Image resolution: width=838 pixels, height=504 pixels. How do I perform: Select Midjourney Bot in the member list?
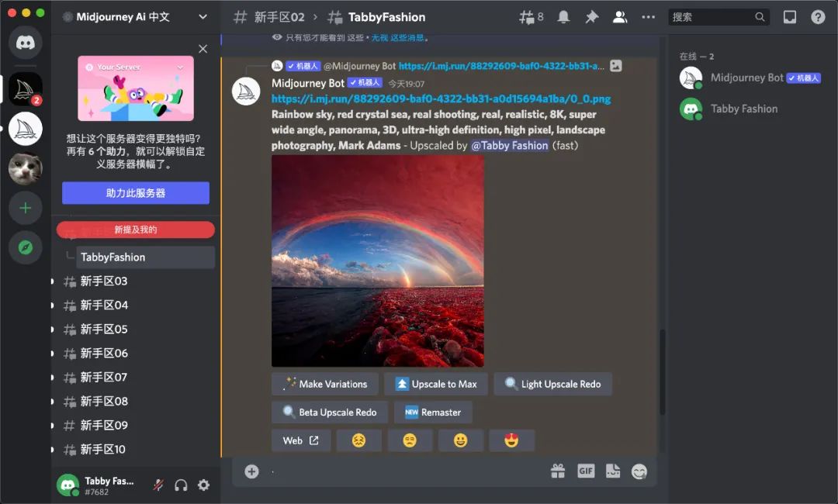point(750,78)
